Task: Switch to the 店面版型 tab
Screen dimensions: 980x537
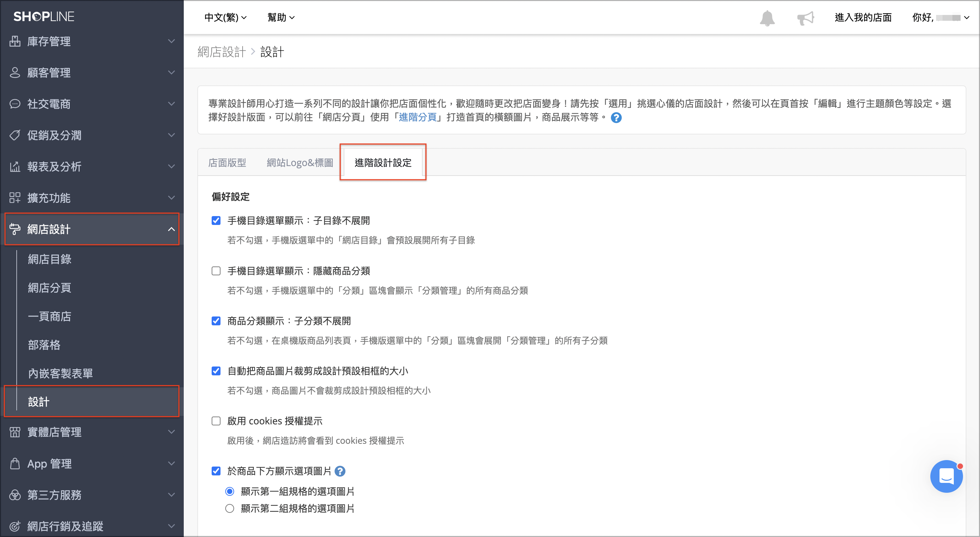Action: (227, 163)
